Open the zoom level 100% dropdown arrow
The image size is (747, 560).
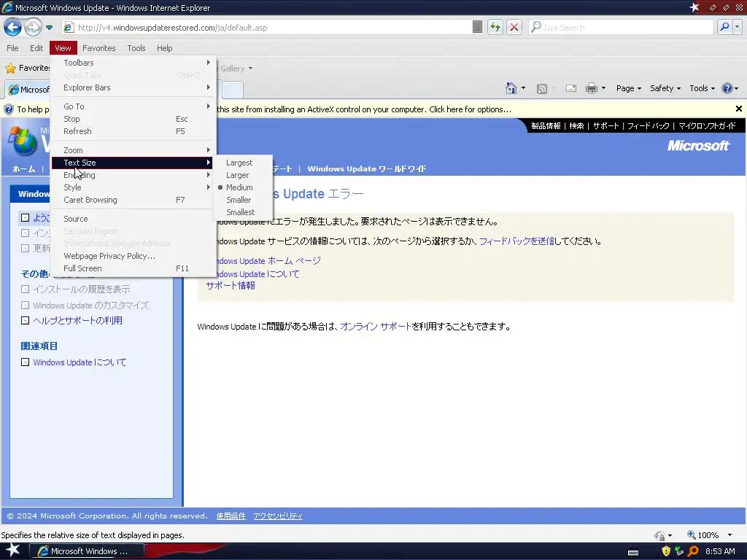[729, 535]
